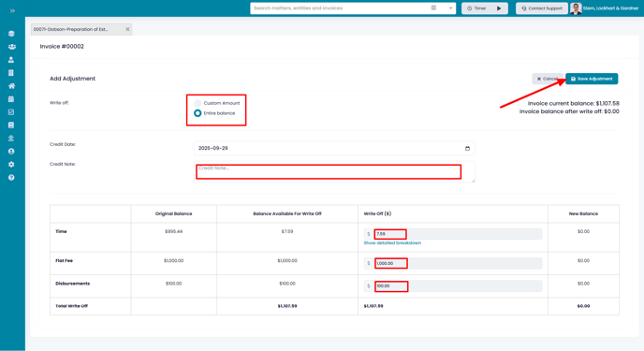Select the Custom Amount radio option
Screen dimensions: 644x351
[198, 103]
